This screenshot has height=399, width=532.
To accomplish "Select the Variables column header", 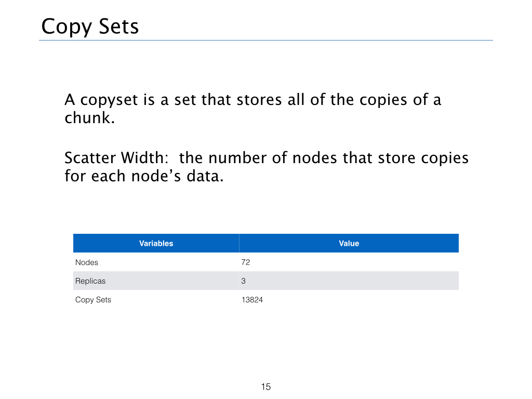I will point(156,243).
